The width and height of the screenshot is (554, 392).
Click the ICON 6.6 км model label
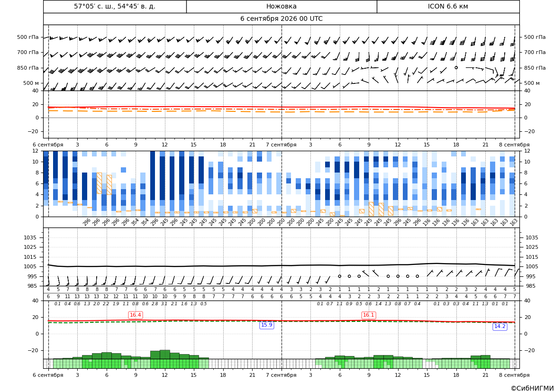448,6
